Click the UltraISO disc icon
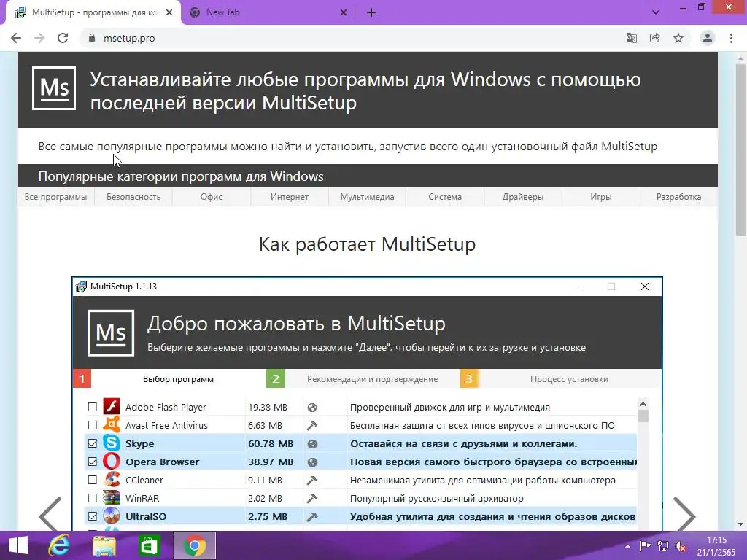The image size is (747, 560). 112,516
